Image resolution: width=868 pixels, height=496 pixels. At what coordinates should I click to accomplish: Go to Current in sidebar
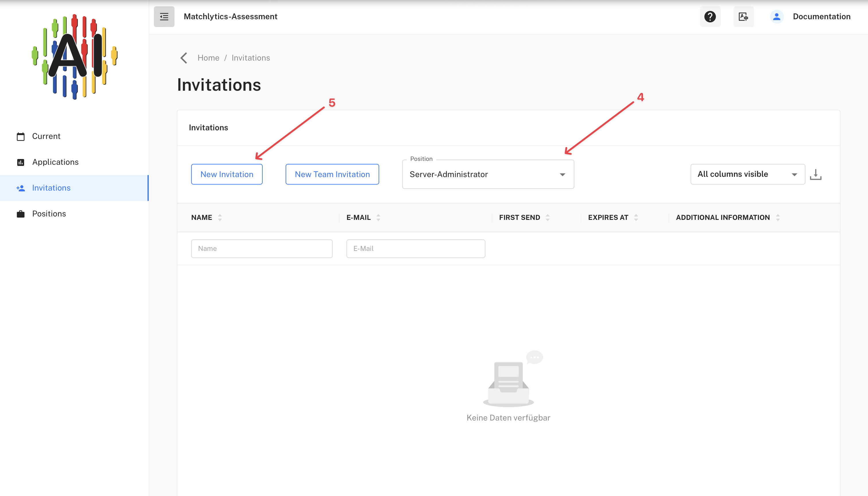tap(74, 136)
